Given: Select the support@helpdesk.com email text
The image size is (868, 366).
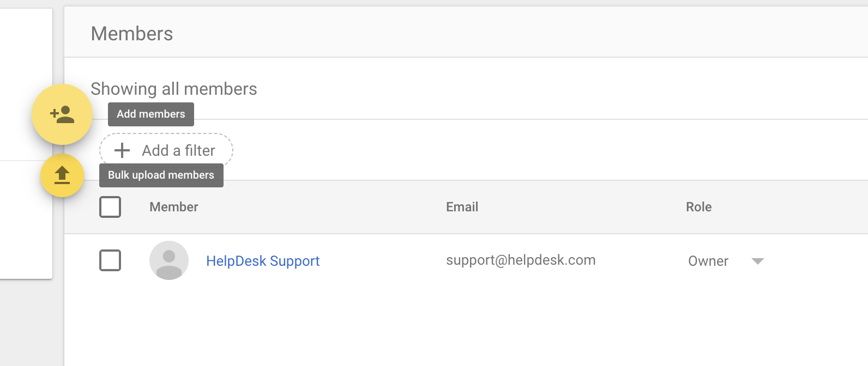Looking at the screenshot, I should [521, 260].
